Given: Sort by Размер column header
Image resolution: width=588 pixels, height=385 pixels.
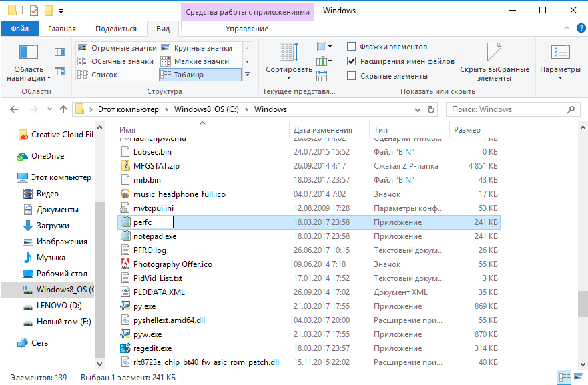Looking at the screenshot, I should 467,129.
